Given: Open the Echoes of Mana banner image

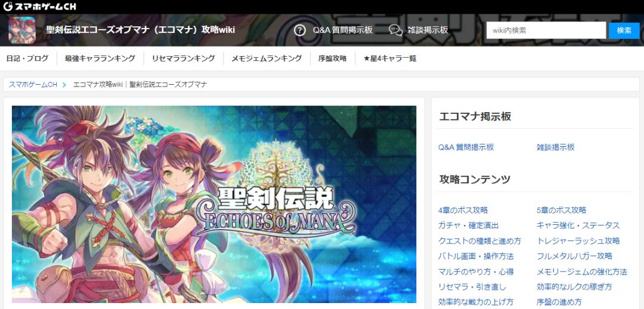Looking at the screenshot, I should coord(214,204).
